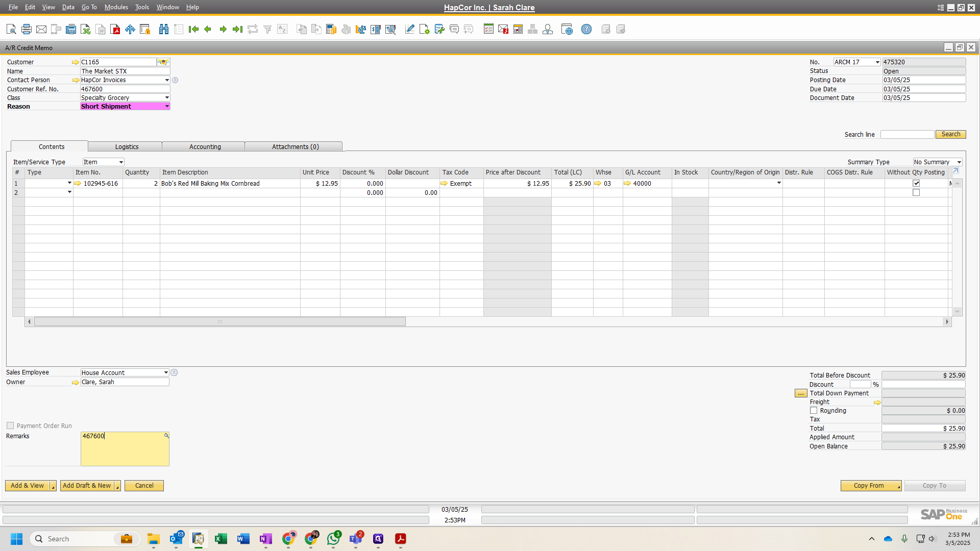Open row 1 Type dropdown
980x551 pixels.
click(x=69, y=183)
